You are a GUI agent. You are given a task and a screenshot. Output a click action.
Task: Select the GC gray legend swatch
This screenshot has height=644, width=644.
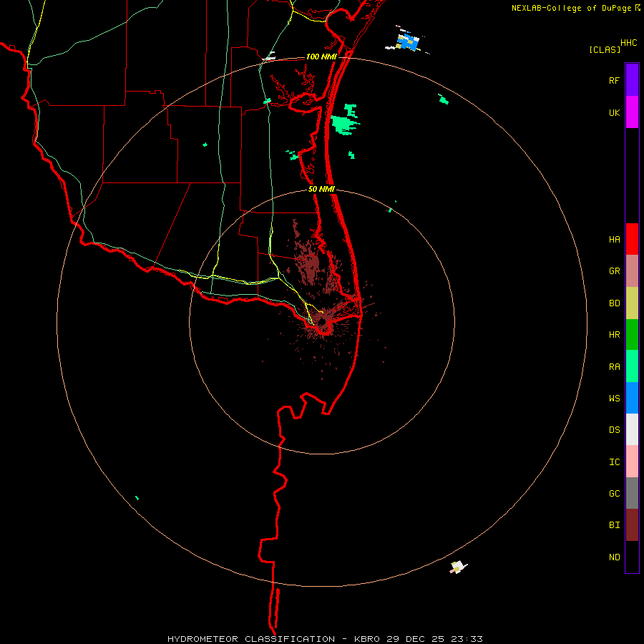tap(632, 493)
